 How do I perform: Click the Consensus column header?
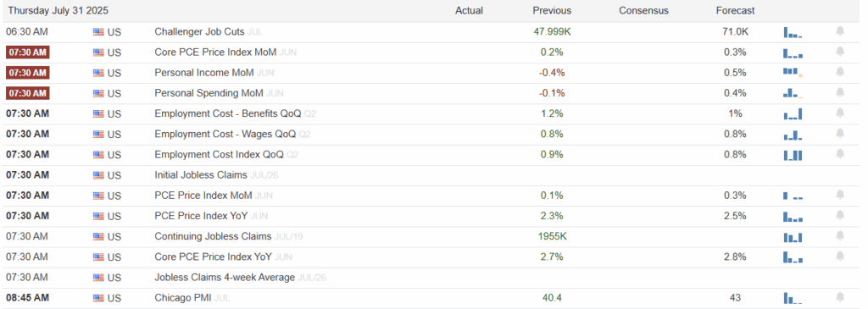click(644, 10)
